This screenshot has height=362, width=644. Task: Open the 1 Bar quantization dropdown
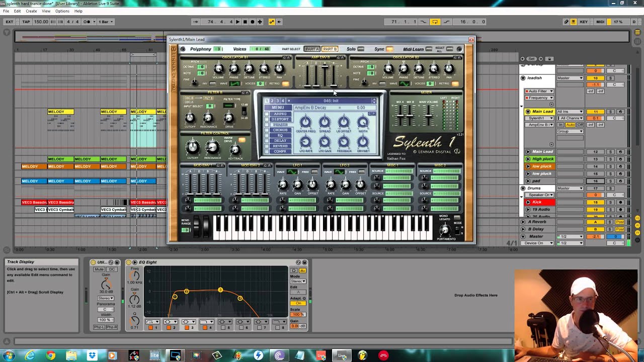click(106, 22)
